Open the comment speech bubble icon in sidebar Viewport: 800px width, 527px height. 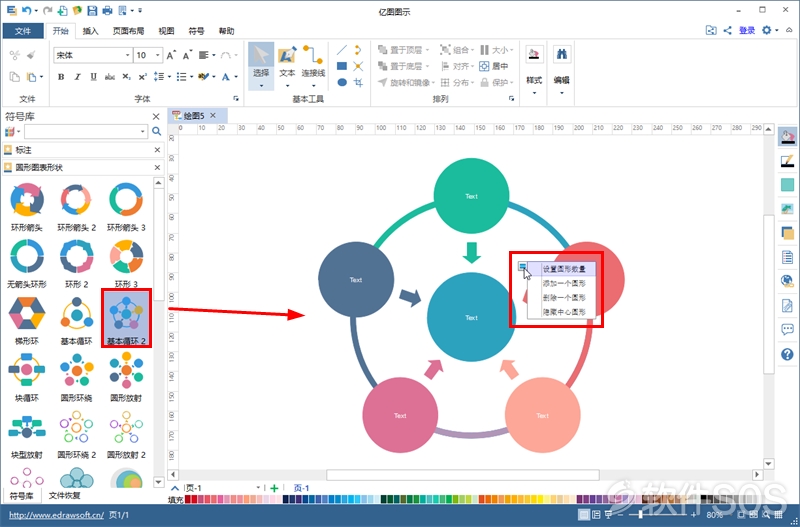(x=787, y=330)
